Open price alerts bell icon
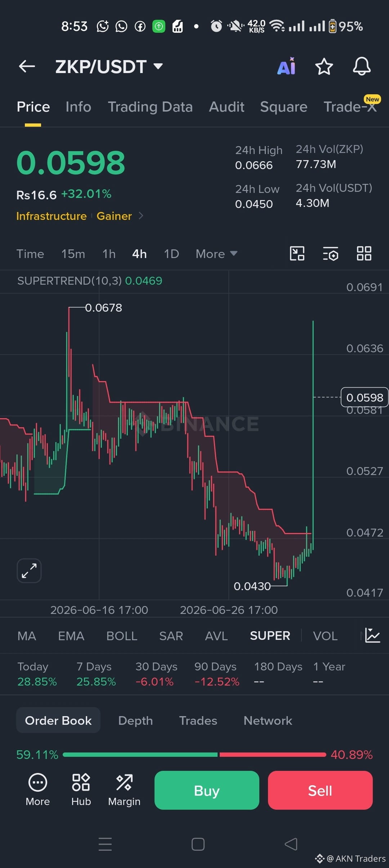The height and width of the screenshot is (868, 389). click(x=362, y=66)
